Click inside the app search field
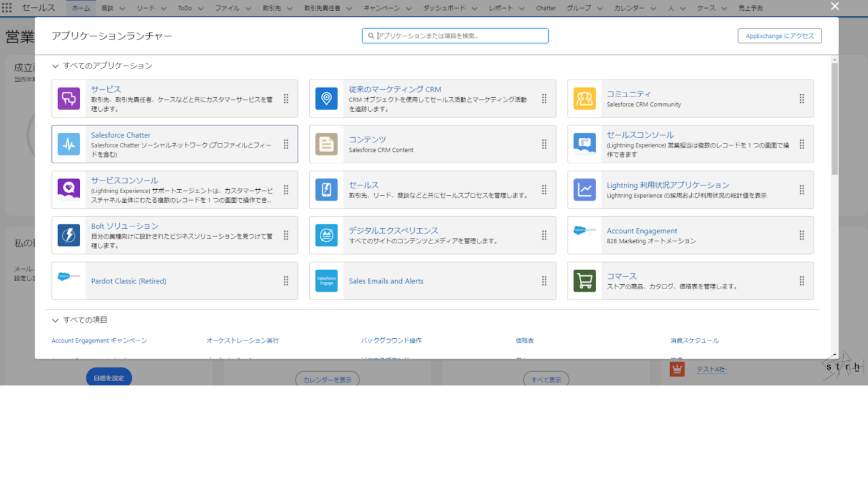 [x=454, y=36]
